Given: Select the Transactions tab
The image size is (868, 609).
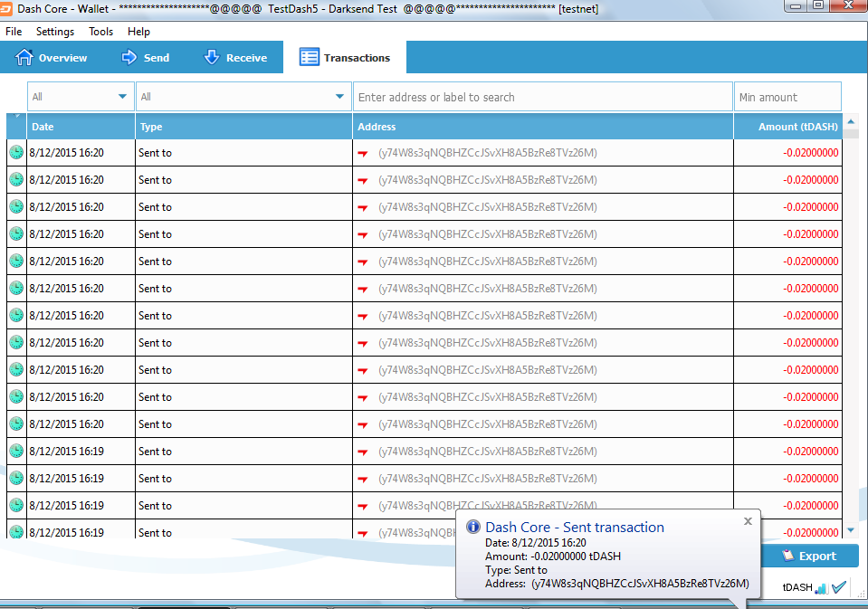Looking at the screenshot, I should click(x=344, y=57).
